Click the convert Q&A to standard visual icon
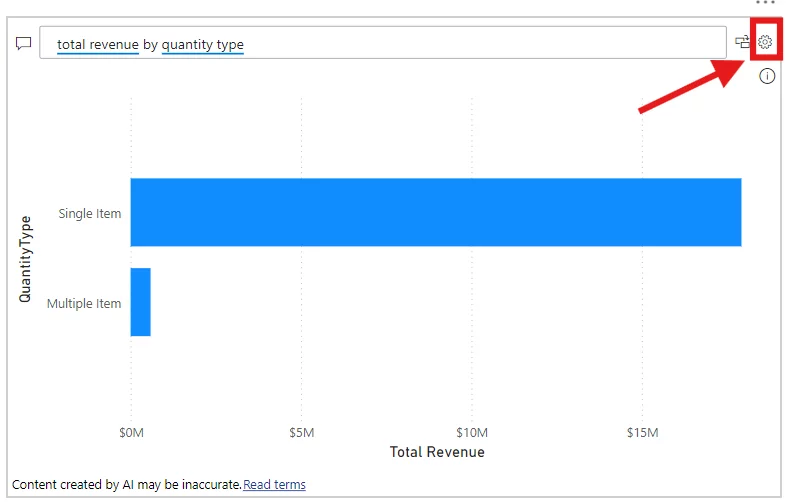787x502 pixels. (x=743, y=42)
